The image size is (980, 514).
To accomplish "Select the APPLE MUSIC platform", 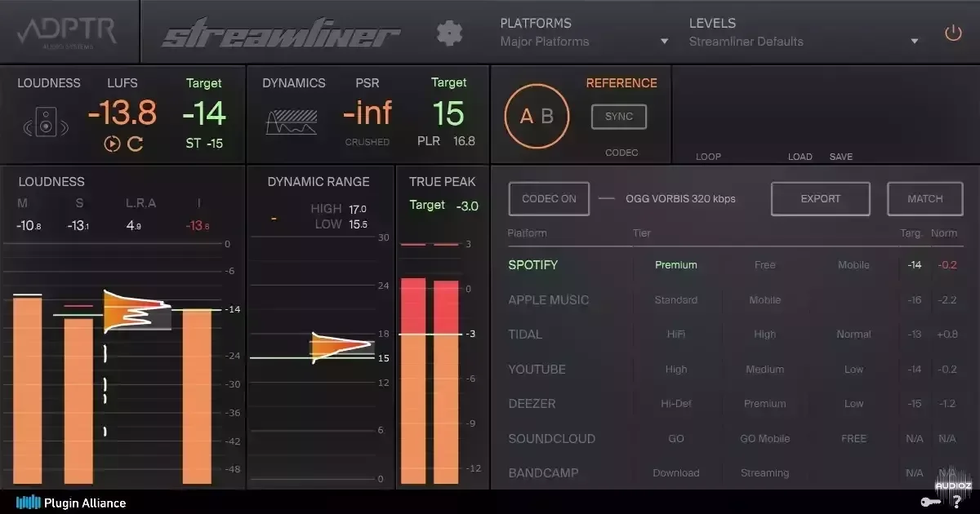I will pyautogui.click(x=549, y=300).
